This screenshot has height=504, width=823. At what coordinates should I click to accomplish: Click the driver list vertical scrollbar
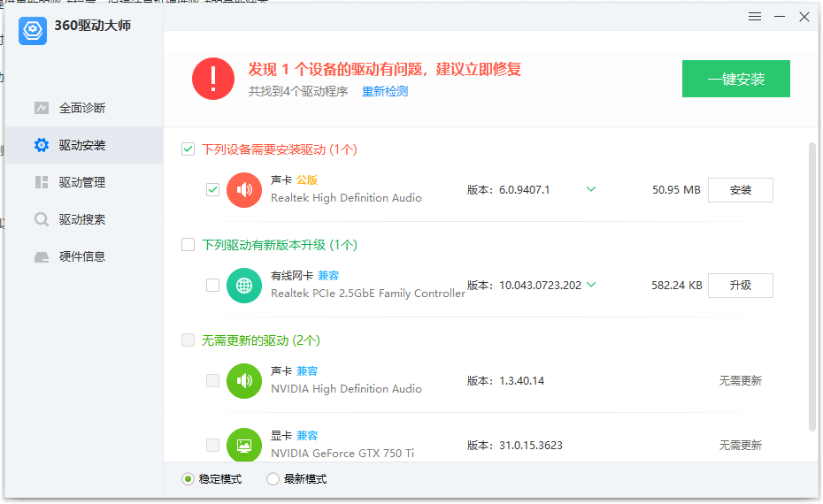tap(812, 286)
